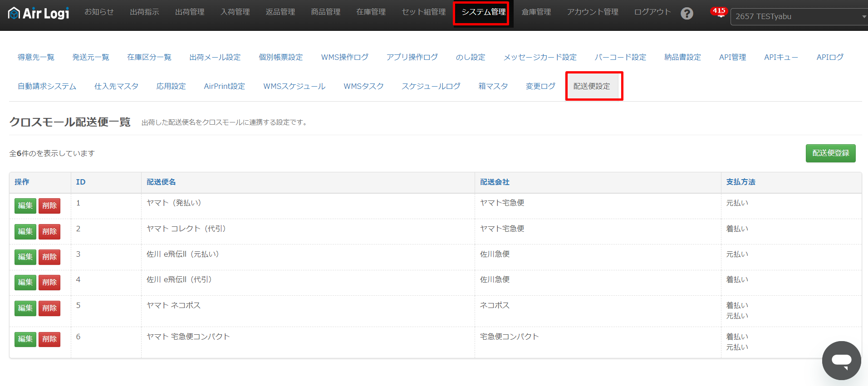Open notifications bell with 415 badge
868x386 pixels.
(x=720, y=13)
